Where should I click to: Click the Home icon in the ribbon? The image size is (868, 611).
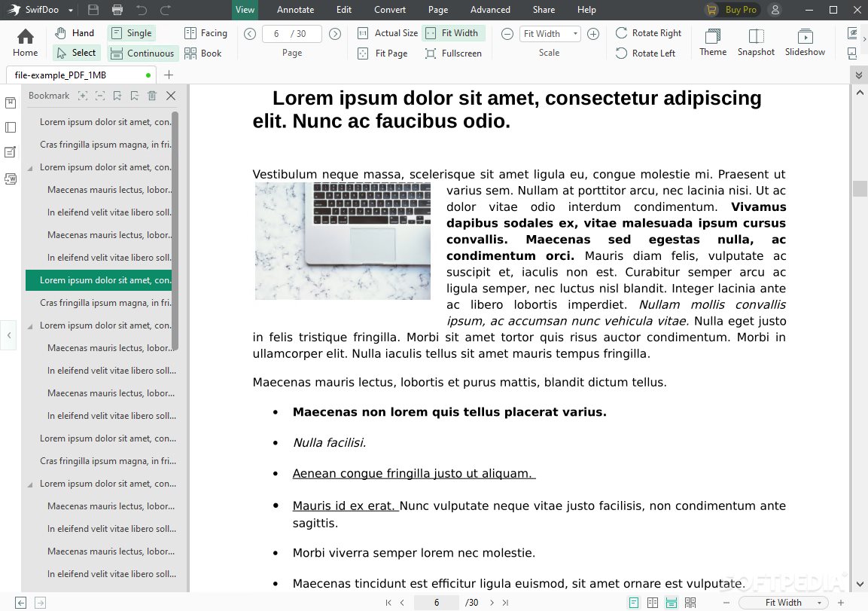26,43
